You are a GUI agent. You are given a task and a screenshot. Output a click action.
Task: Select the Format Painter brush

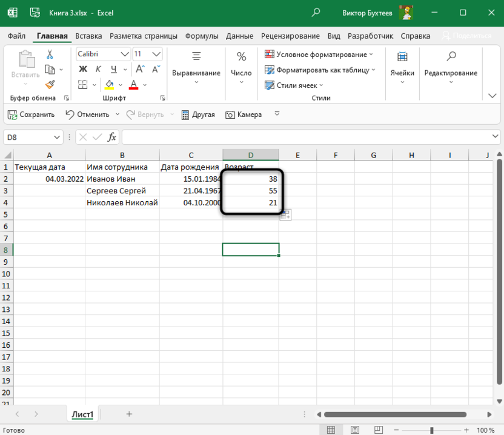(50, 85)
